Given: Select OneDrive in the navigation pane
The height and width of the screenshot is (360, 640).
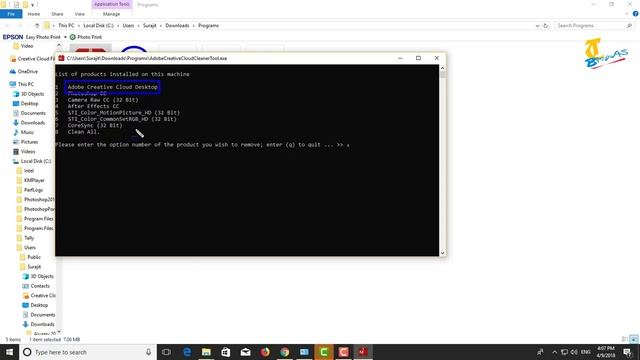Looking at the screenshot, I should (x=24, y=71).
